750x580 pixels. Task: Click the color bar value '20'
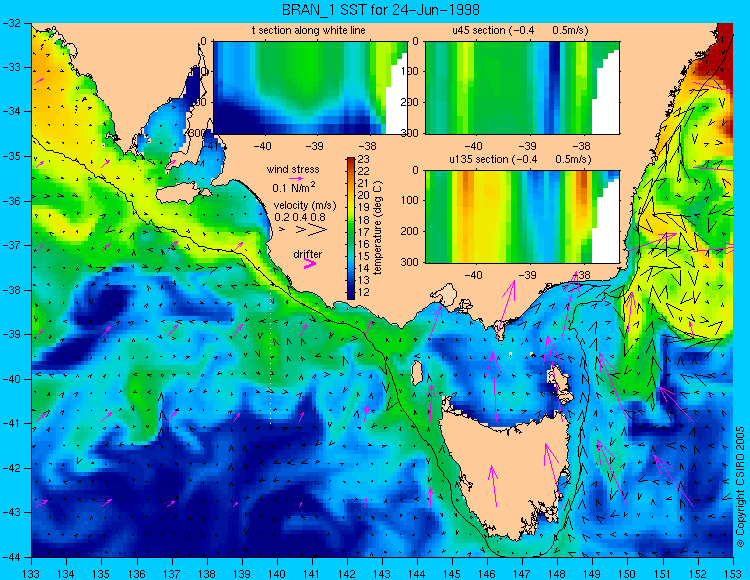[364, 195]
